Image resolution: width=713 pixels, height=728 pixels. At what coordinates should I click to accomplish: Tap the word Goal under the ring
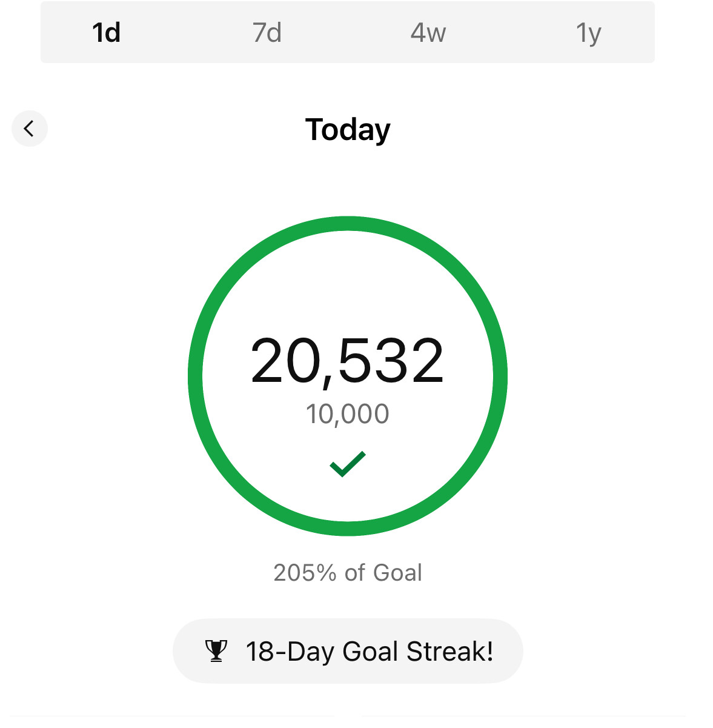click(397, 572)
